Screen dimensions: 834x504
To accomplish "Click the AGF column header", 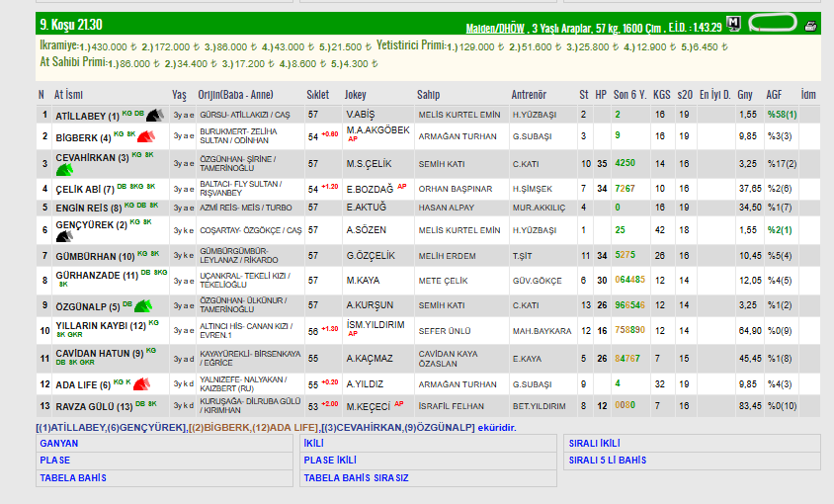I will 774,95.
